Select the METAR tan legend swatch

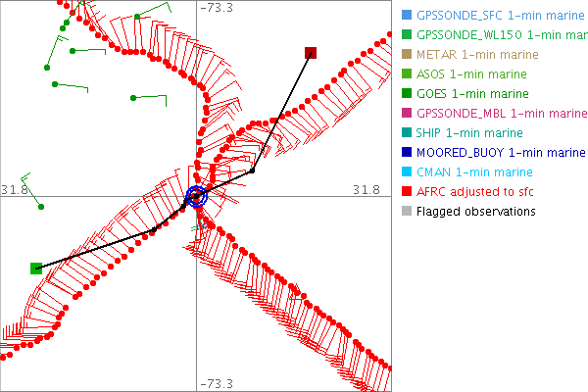coord(405,54)
